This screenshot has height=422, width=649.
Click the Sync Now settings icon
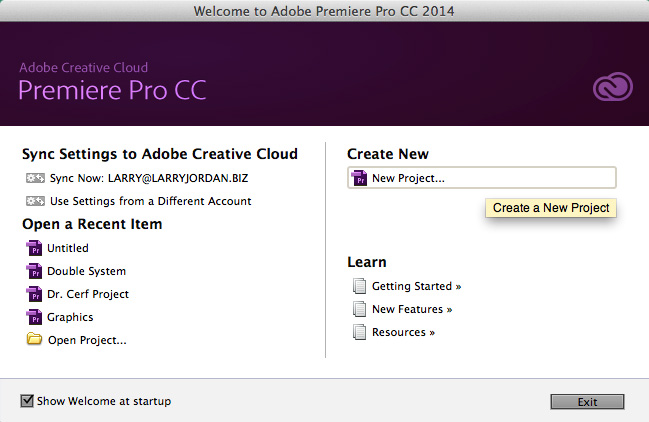35,178
